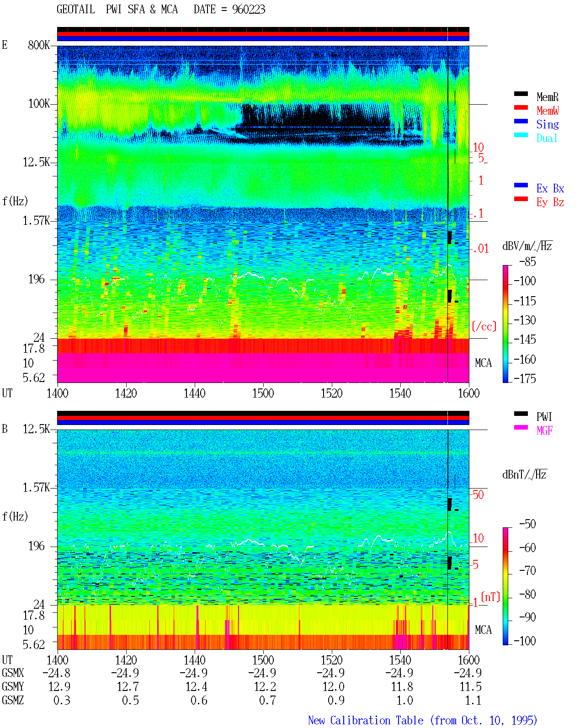Click the red '[/cc]' density unit label

484,326
